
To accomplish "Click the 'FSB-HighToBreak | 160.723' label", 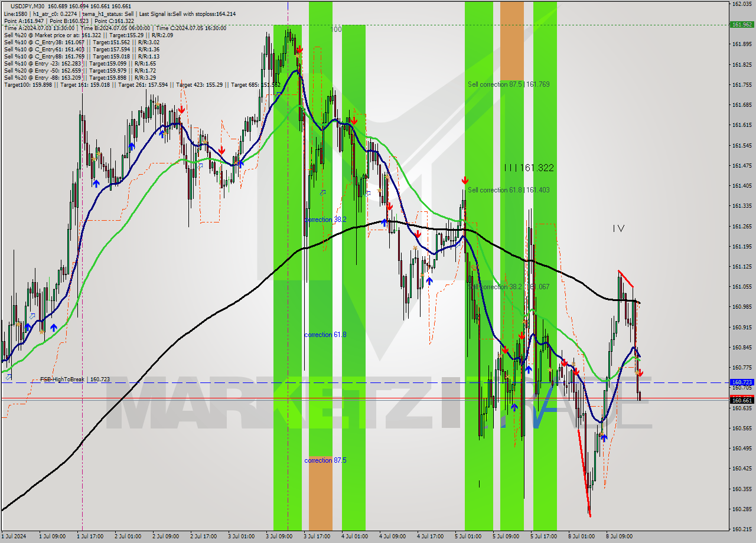I will (75, 379).
